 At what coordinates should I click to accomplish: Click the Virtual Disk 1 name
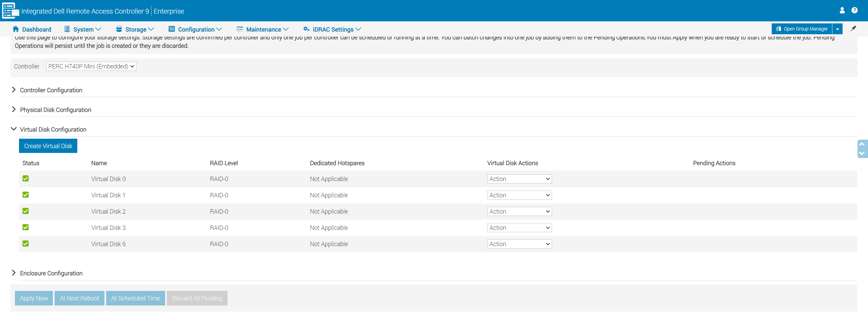(x=108, y=195)
